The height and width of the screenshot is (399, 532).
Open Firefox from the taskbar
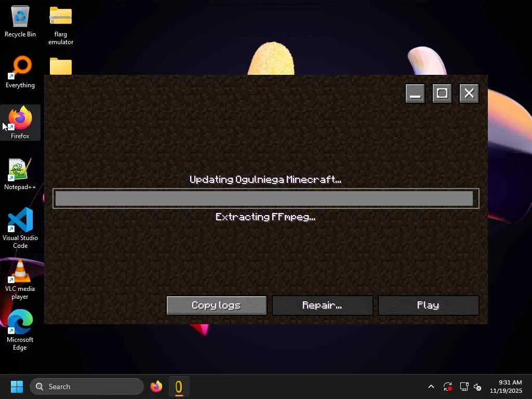(x=156, y=387)
